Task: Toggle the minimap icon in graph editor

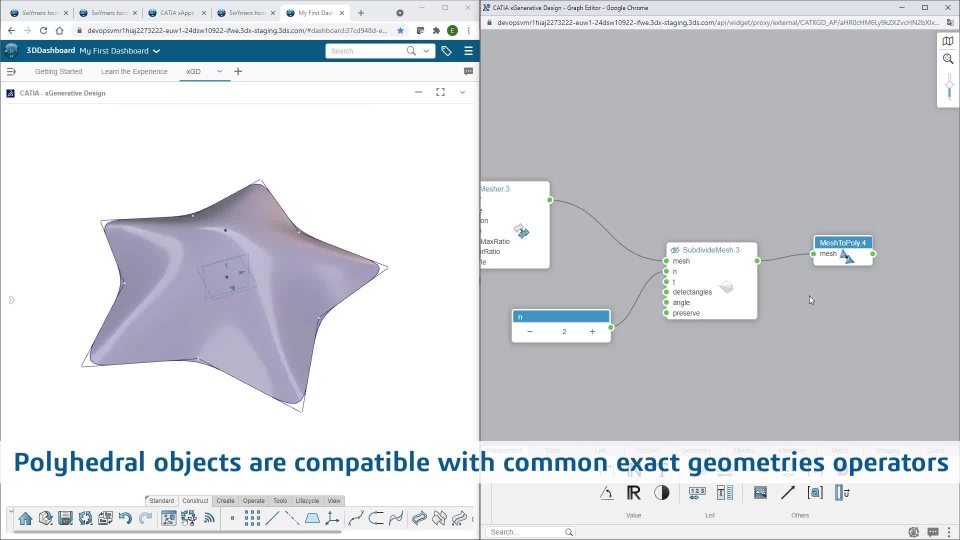Action: pos(948,41)
